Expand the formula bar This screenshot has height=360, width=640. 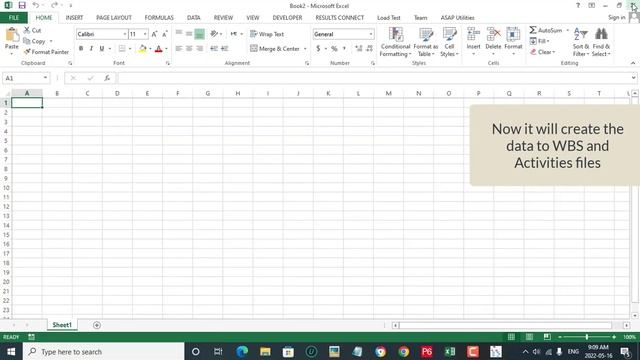[x=633, y=78]
